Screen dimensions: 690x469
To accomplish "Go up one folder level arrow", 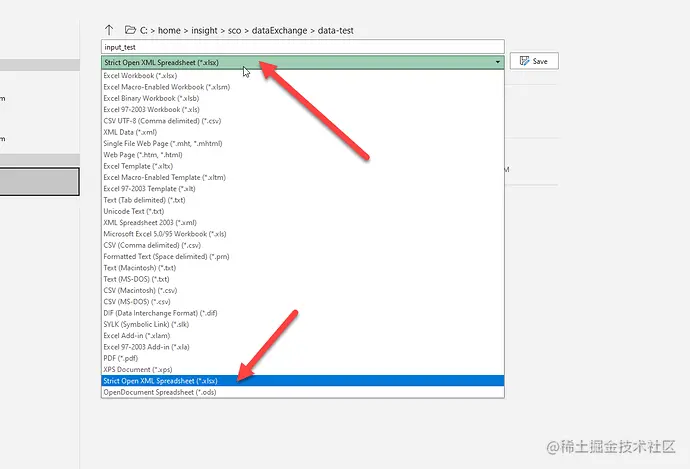I will [109, 30].
